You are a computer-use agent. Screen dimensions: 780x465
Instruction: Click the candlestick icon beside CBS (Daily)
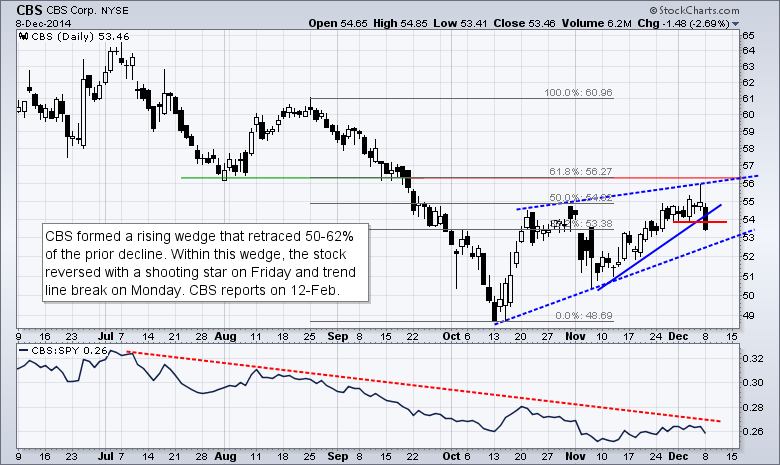click(x=23, y=36)
